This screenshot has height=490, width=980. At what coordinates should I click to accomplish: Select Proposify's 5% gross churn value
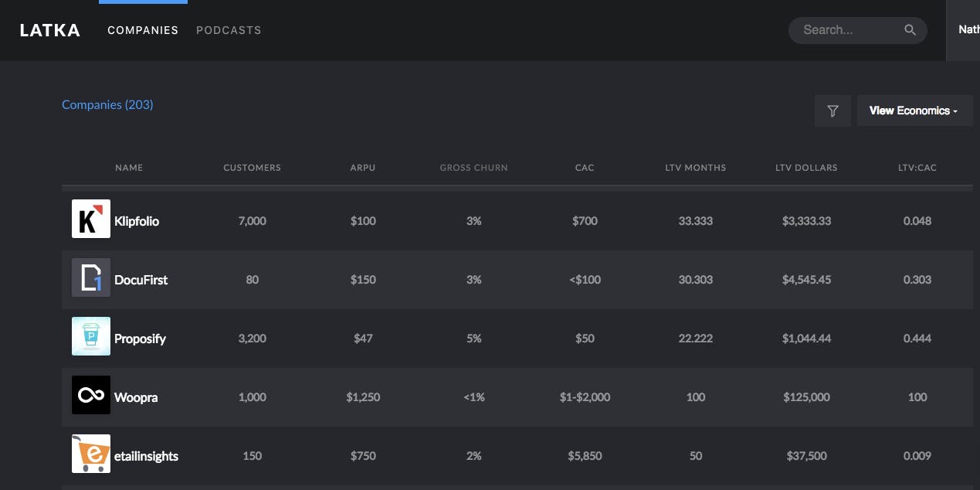(x=474, y=339)
